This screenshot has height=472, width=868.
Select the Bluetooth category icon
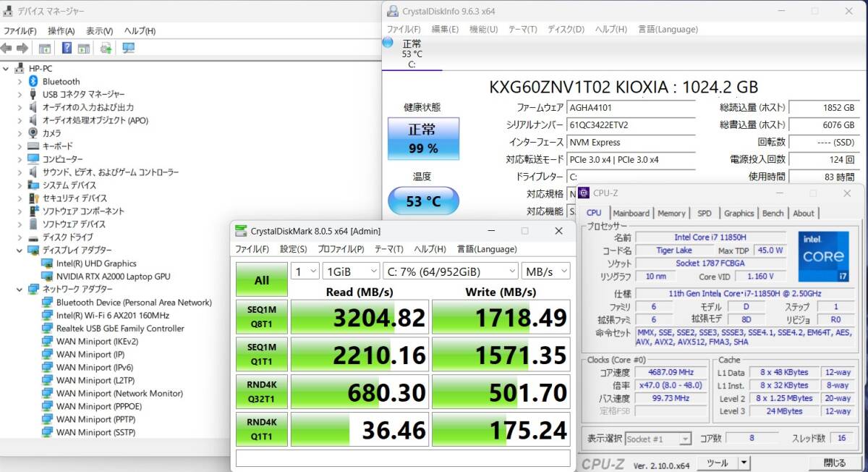(33, 82)
